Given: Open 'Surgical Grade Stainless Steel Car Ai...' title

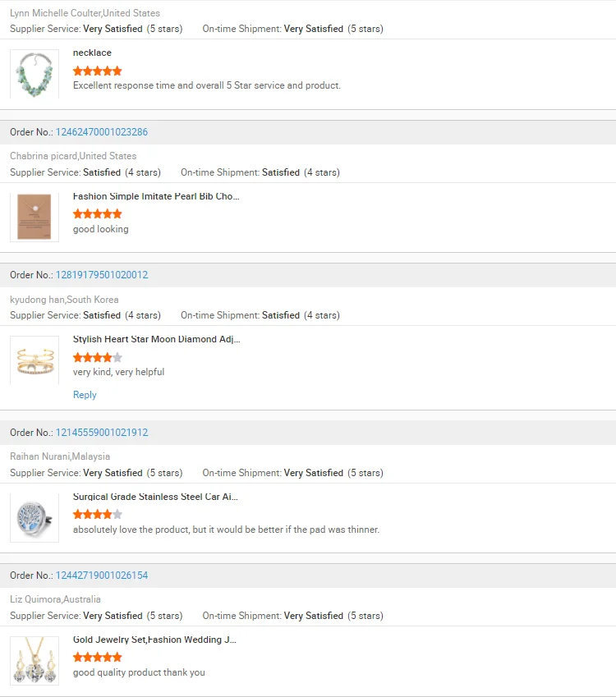Looking at the screenshot, I should pyautogui.click(x=155, y=497).
